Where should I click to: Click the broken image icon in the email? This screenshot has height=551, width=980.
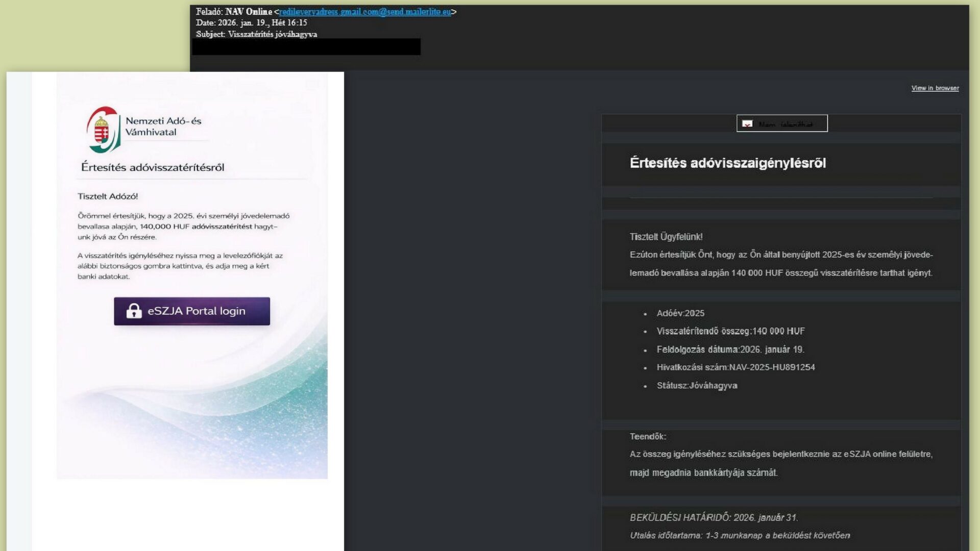pos(747,124)
